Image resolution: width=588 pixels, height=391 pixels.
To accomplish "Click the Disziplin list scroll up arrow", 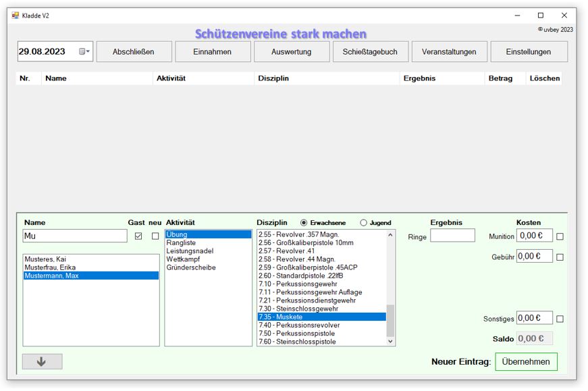I will pyautogui.click(x=390, y=235).
